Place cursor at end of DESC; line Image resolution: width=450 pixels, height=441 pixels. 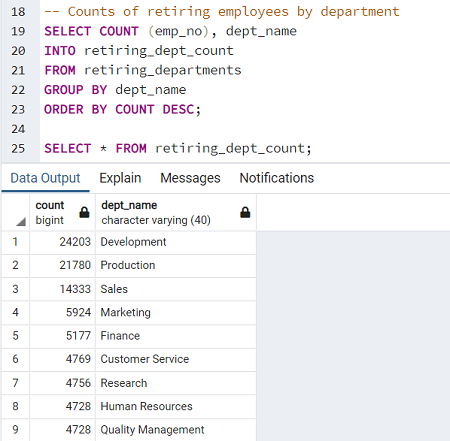(x=202, y=110)
